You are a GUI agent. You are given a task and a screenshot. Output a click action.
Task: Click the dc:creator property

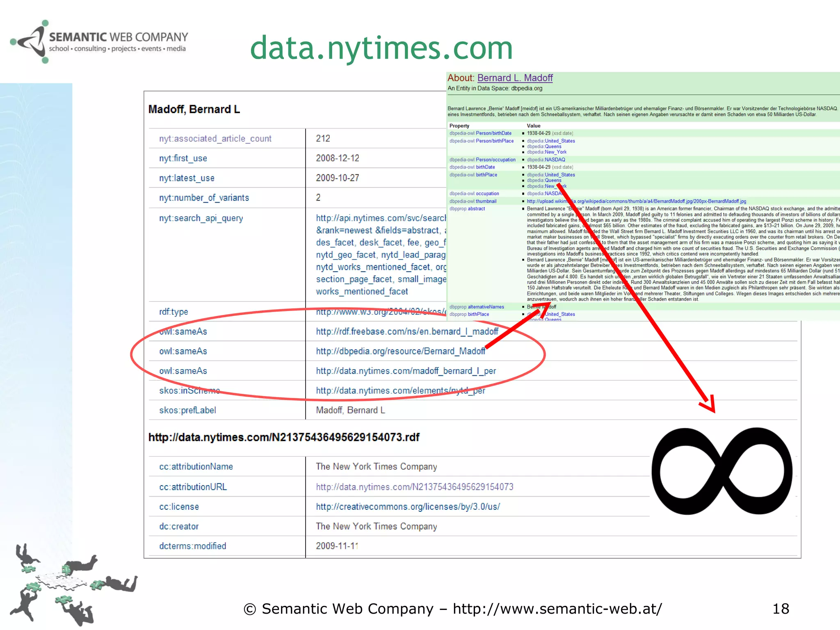pyautogui.click(x=179, y=526)
